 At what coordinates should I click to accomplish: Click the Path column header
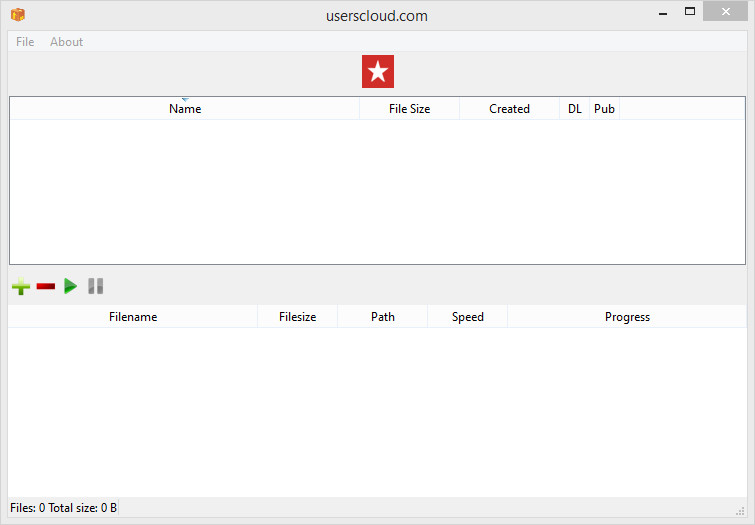pyautogui.click(x=383, y=316)
